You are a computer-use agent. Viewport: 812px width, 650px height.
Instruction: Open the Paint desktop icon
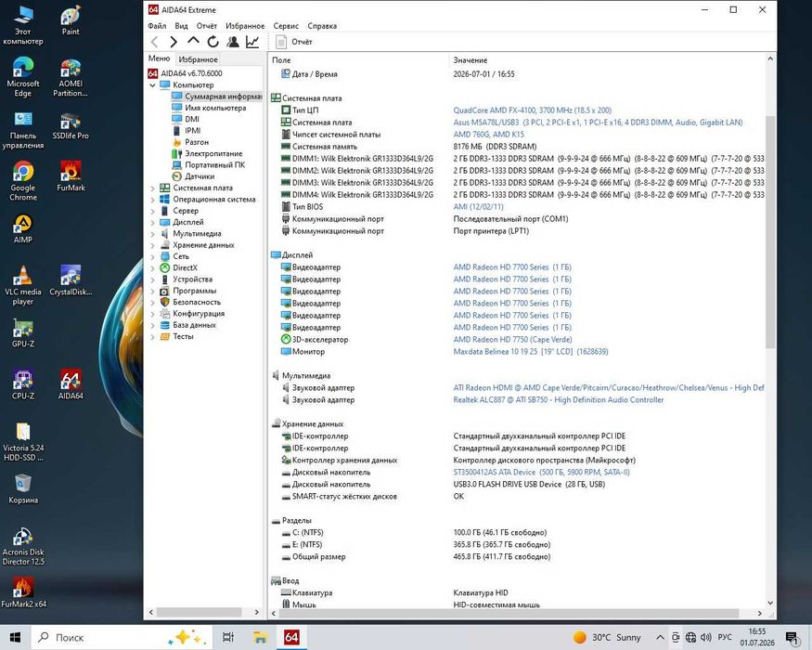71,19
